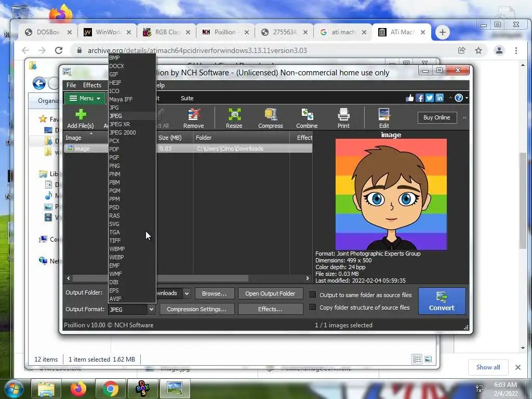
Task: Select BMP in the format list
Action: [x=131, y=58]
